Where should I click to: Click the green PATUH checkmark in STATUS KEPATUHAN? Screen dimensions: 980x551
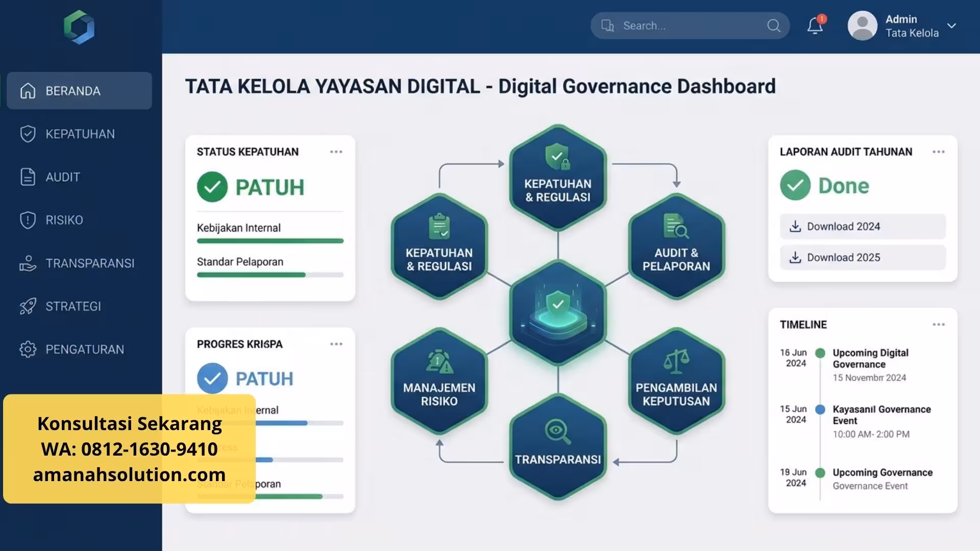[x=212, y=187]
